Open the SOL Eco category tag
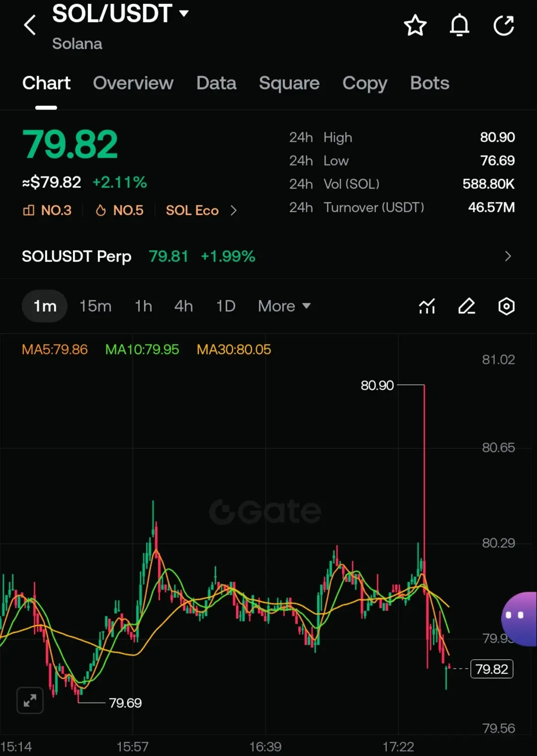Screen dimensions: 537x756 192,210
